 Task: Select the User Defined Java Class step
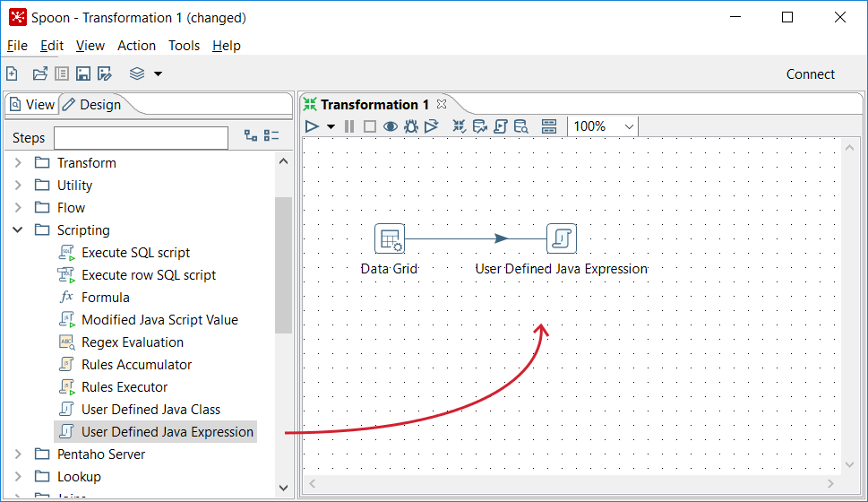[150, 410]
